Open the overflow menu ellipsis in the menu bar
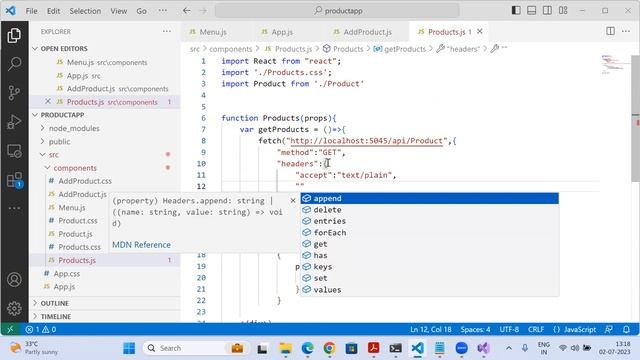Screen dimensions: 640x360 [x=162, y=11]
